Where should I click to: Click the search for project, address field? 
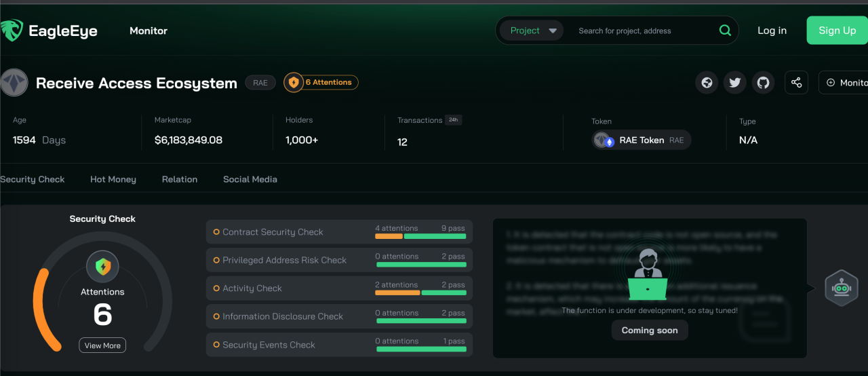[625, 31]
